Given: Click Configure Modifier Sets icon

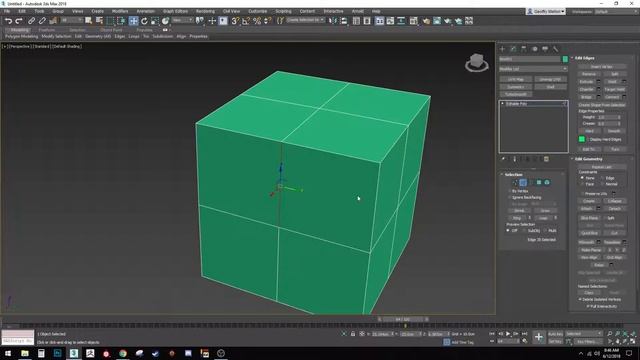Looking at the screenshot, I should tap(546, 159).
